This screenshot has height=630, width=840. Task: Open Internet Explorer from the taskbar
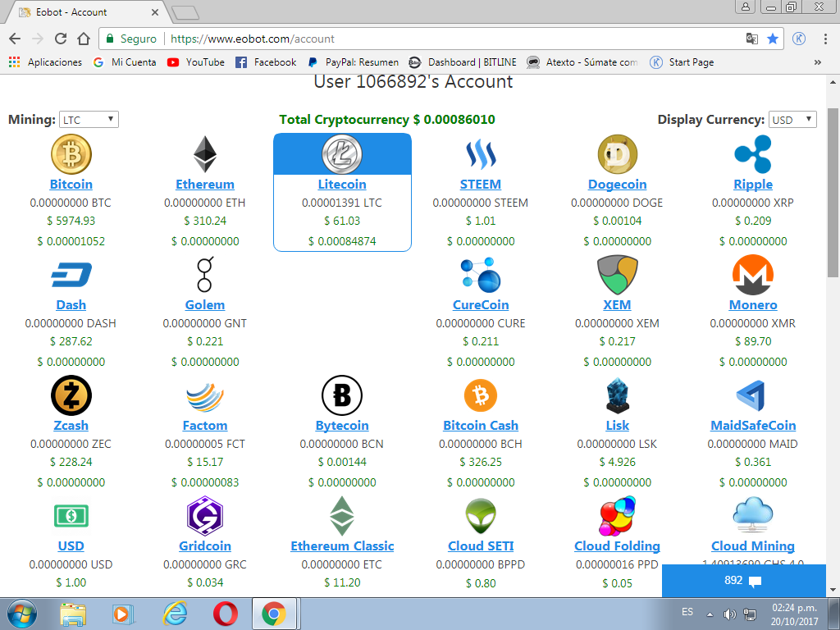(175, 614)
